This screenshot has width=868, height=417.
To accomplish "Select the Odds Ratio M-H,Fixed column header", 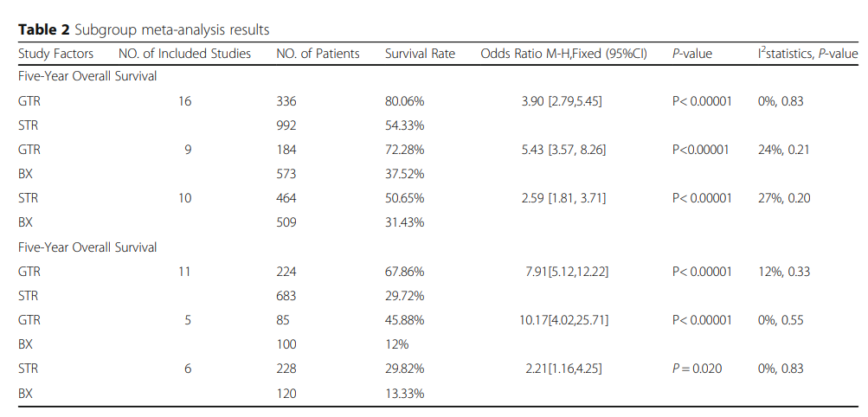I will click(x=563, y=54).
